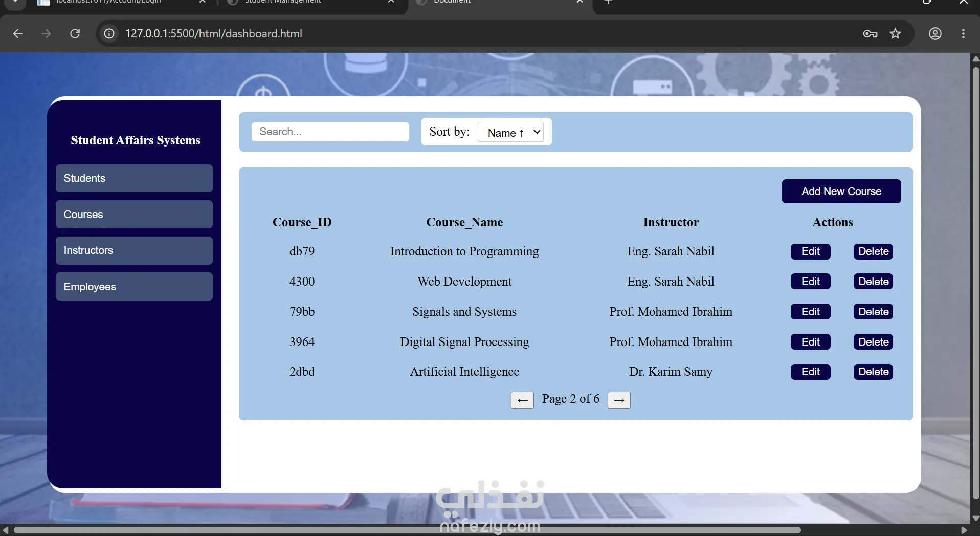This screenshot has width=980, height=536.
Task: Delete the Artificial Intelligence course
Action: pos(873,372)
